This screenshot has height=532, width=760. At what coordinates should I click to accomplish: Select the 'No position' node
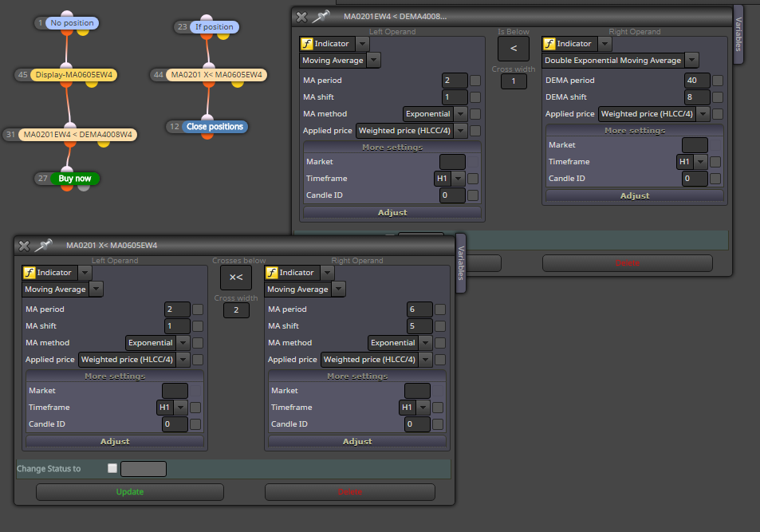pyautogui.click(x=72, y=23)
